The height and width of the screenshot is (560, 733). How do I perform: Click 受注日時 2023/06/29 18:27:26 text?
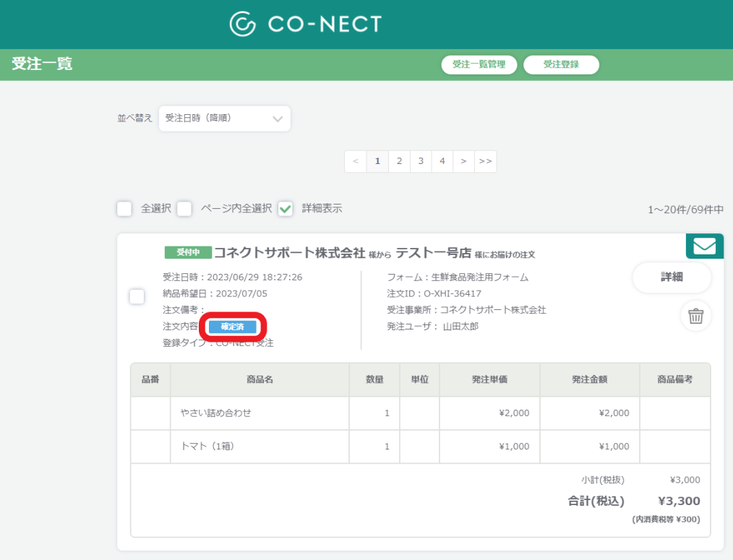(x=232, y=277)
